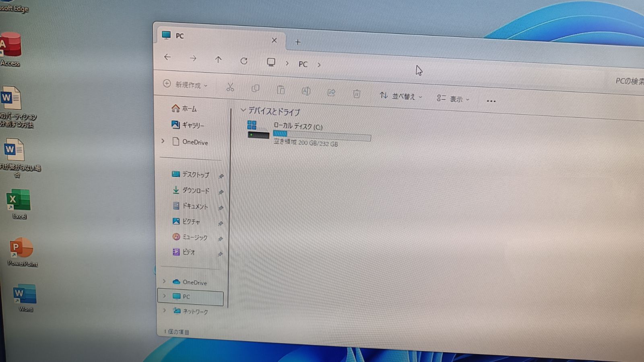Refresh the PC folder view
This screenshot has width=644, height=362.
pos(244,61)
